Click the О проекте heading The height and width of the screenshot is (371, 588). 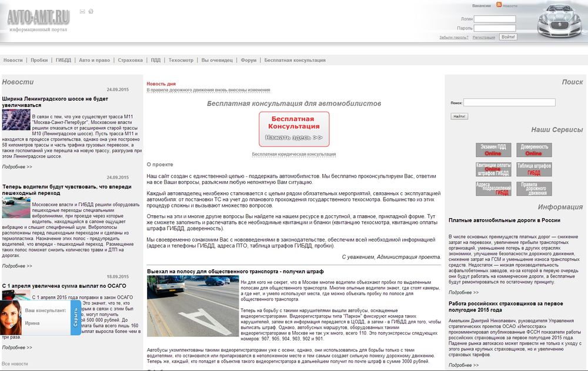tap(160, 164)
